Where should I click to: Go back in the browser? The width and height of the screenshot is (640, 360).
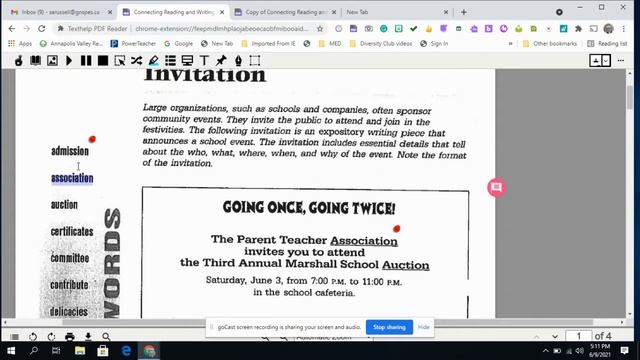(x=11, y=29)
